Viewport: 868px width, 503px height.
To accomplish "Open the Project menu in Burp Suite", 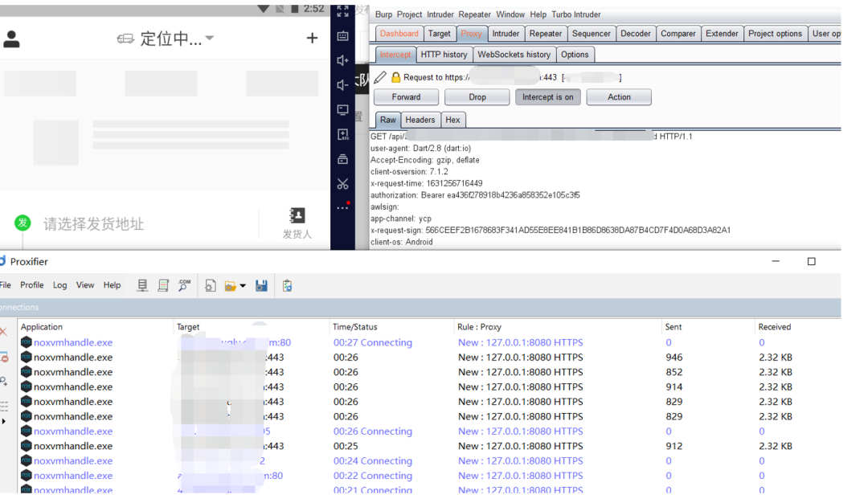I will (x=409, y=14).
